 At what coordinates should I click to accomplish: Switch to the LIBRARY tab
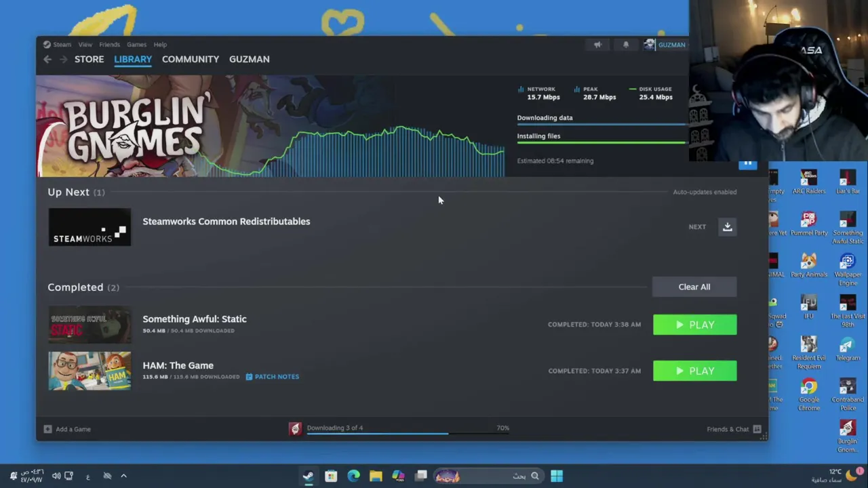tap(133, 60)
